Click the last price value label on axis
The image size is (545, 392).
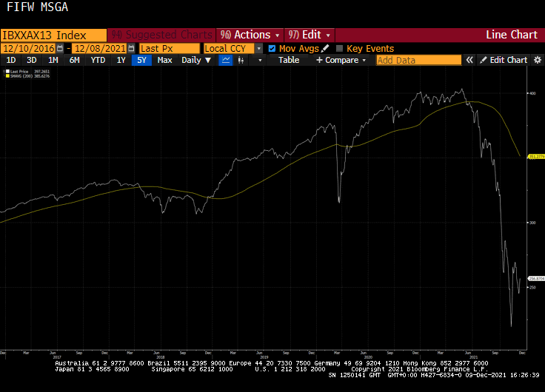[536, 278]
